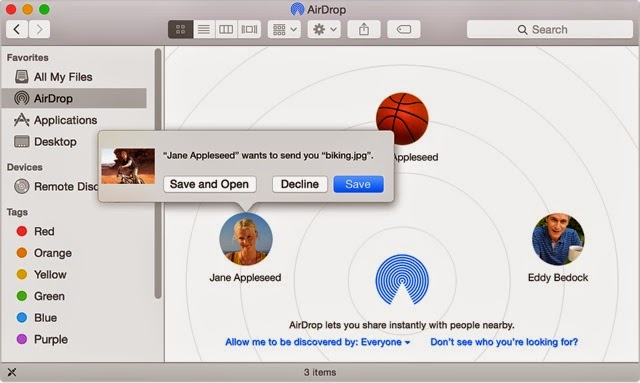The width and height of the screenshot is (640, 383).
Task: Click Eddy Bedock's avatar
Action: coord(558,239)
